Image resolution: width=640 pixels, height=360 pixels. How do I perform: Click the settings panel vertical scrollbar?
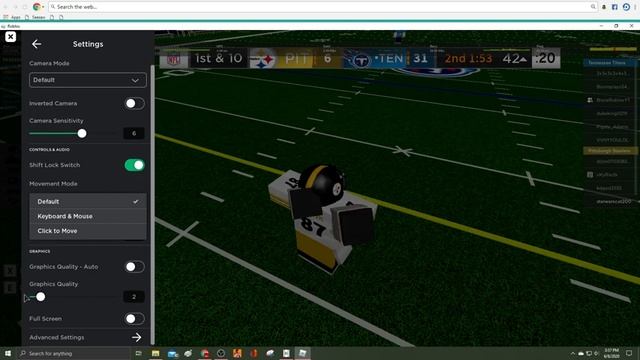[153, 204]
